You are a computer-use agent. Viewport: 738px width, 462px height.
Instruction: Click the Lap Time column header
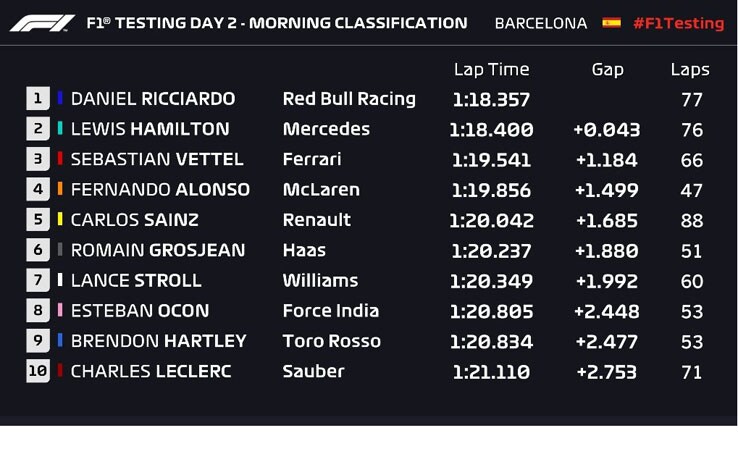pos(491,70)
